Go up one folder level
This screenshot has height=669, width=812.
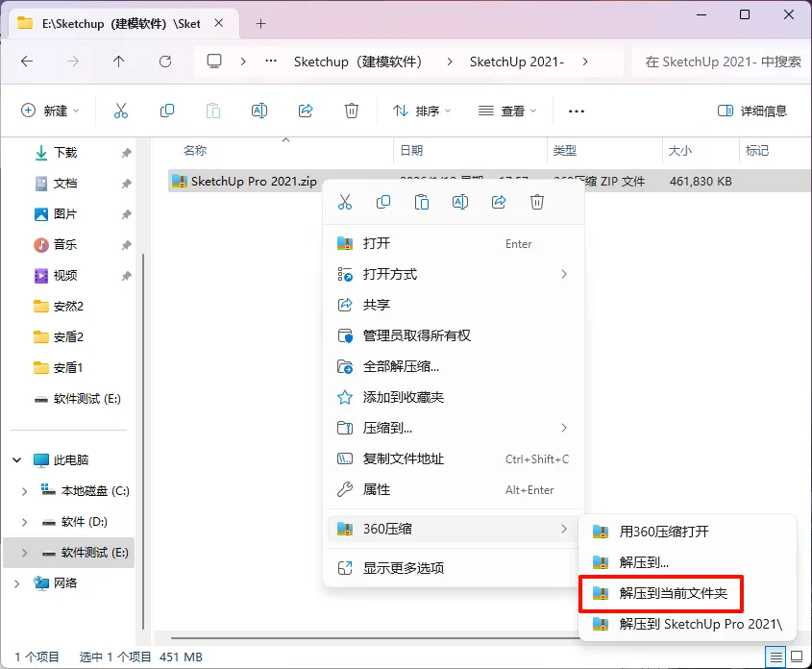(x=118, y=62)
